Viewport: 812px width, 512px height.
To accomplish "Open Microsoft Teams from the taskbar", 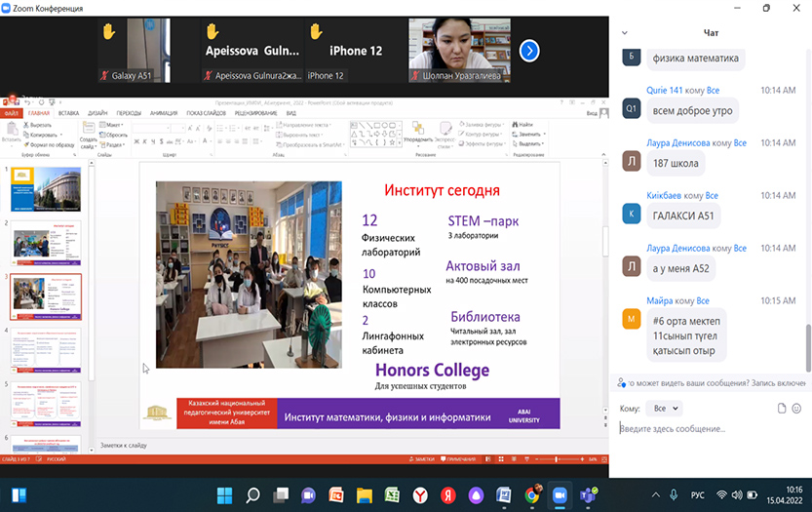I will pyautogui.click(x=588, y=494).
